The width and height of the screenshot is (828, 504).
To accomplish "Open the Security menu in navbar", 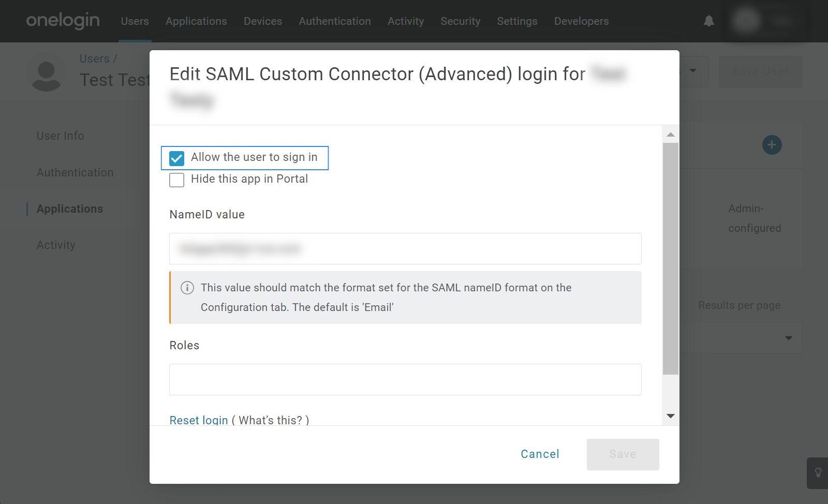I will [460, 21].
